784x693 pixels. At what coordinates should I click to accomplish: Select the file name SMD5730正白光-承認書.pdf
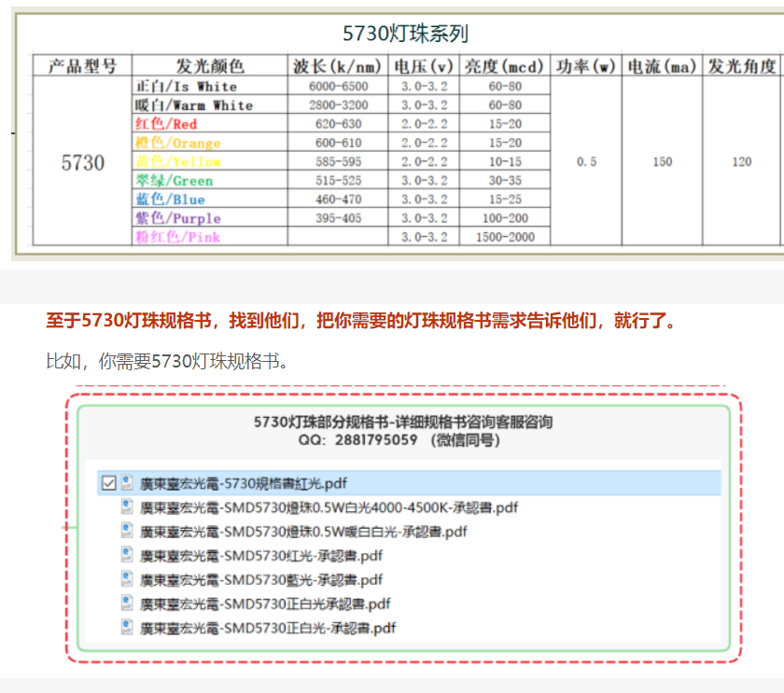(268, 628)
